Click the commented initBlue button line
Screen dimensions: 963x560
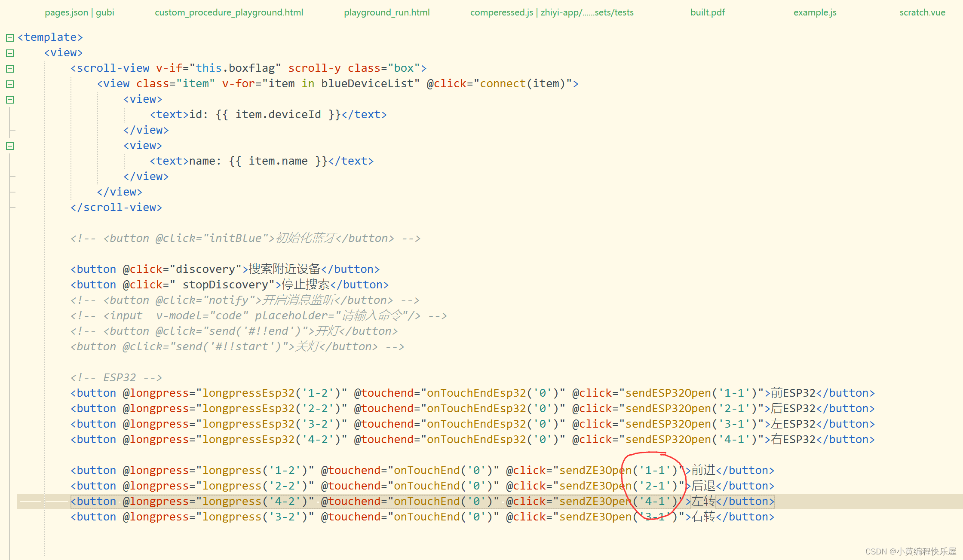point(245,238)
